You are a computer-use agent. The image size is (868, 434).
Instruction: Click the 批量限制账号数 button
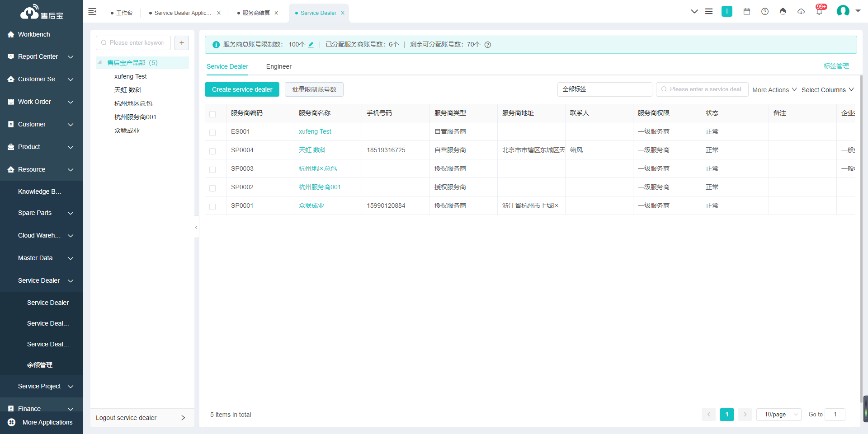[x=314, y=89]
